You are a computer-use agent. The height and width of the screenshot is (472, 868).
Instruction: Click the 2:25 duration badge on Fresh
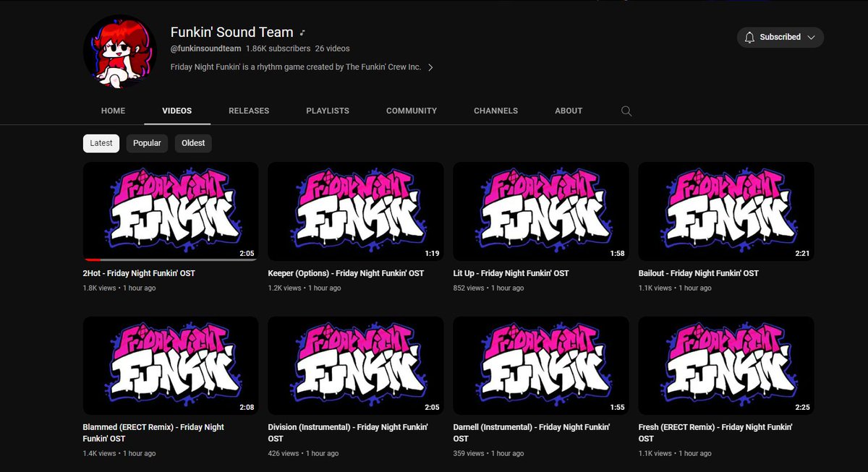[x=802, y=408]
